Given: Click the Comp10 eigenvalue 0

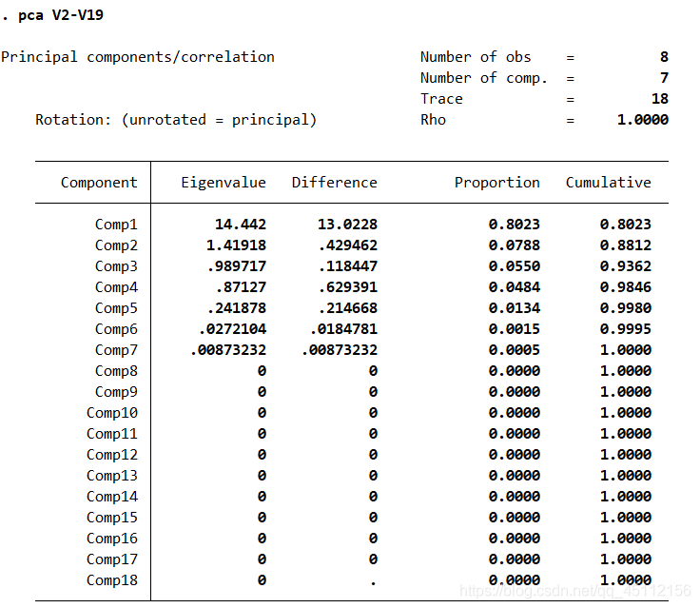Looking at the screenshot, I should 262,413.
